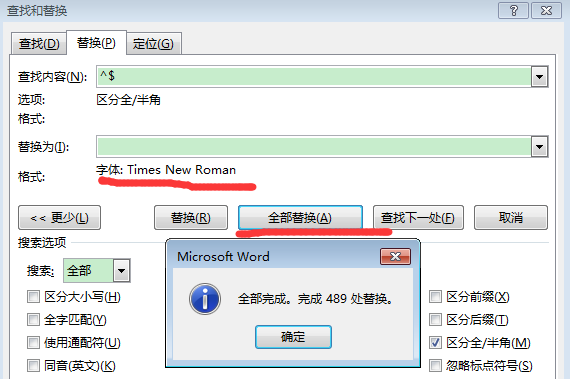Click the 查找下一处(F) button
570x379 pixels.
(x=418, y=218)
